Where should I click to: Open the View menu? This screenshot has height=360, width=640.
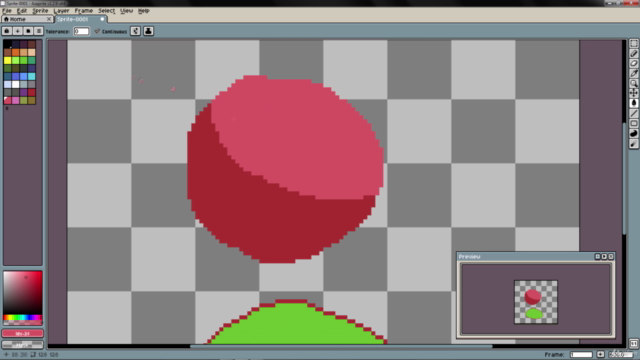tap(127, 11)
